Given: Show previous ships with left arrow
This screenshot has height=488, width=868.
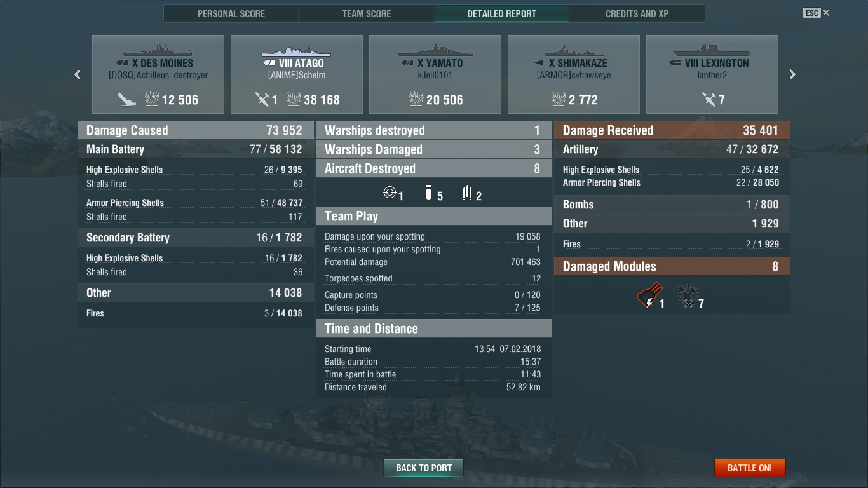Looking at the screenshot, I should coord(78,74).
